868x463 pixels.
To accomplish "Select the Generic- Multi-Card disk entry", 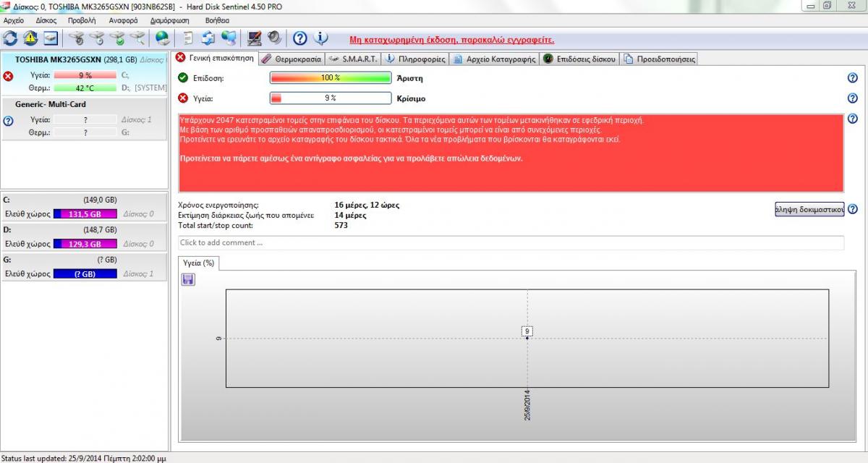I will [x=85, y=119].
